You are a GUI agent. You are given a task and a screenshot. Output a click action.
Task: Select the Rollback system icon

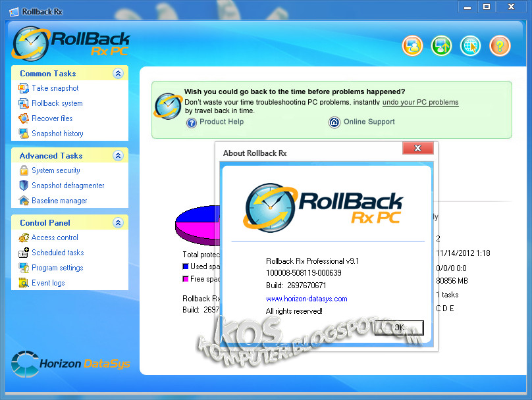[24, 103]
